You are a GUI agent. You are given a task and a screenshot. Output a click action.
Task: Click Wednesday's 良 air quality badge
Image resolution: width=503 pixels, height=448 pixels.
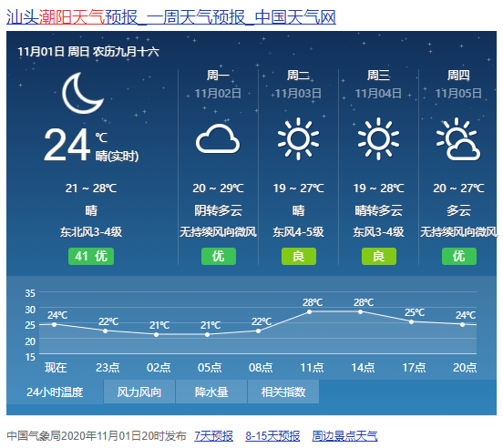coord(379,257)
